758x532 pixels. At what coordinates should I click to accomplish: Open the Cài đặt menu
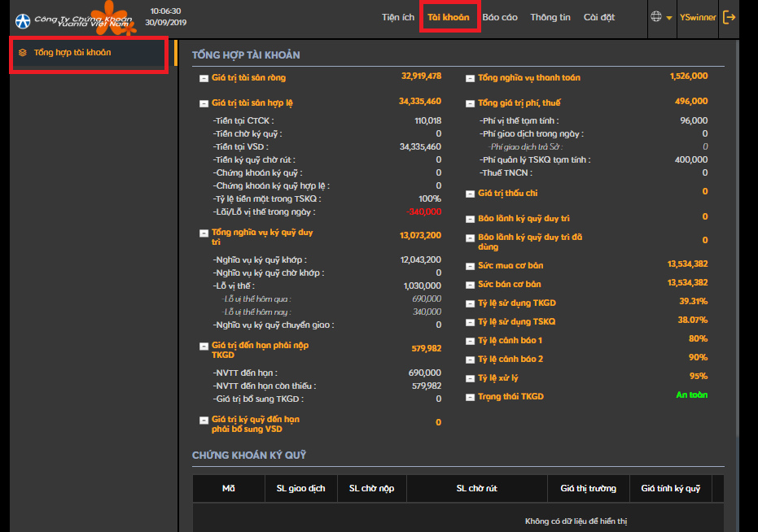(599, 17)
